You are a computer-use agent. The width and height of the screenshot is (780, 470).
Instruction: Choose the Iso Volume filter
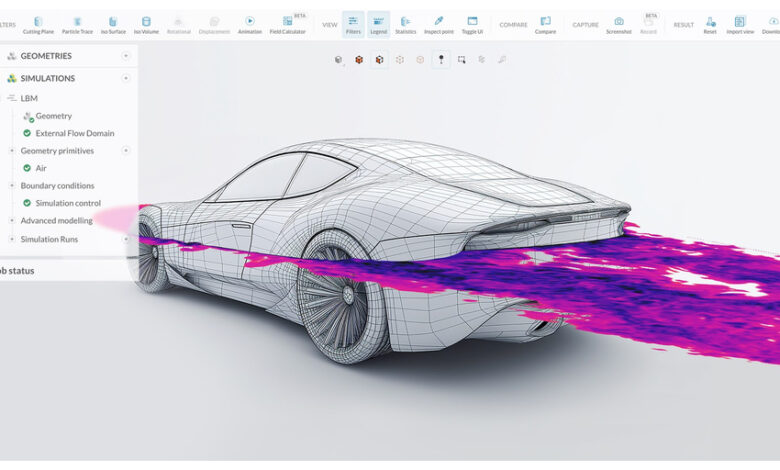tap(146, 24)
